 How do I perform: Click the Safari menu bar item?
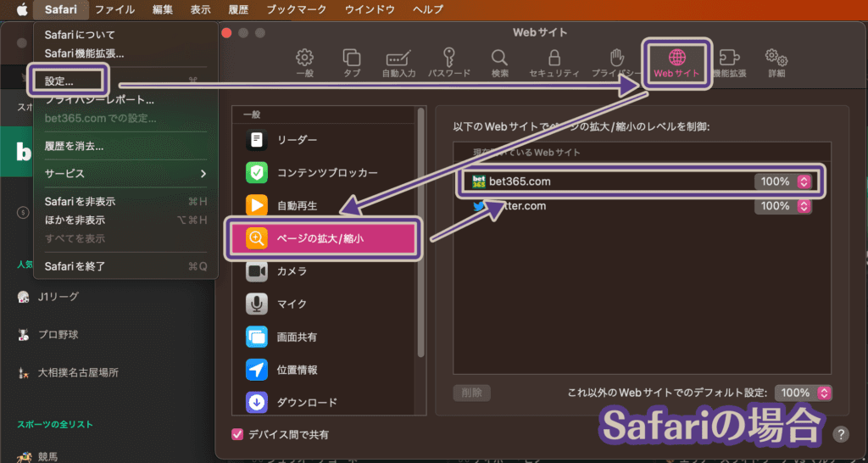61,9
